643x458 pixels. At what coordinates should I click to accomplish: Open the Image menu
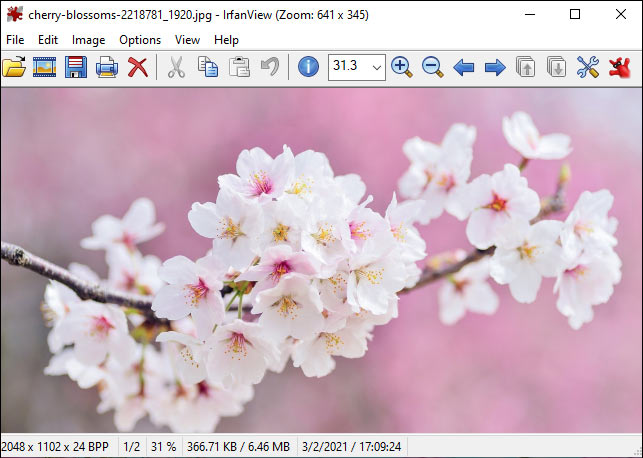click(89, 40)
